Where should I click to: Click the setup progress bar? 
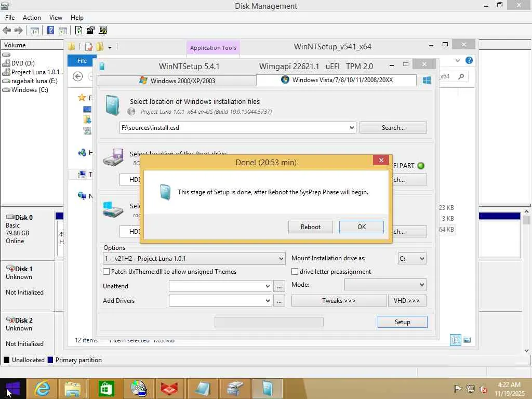[x=269, y=322]
